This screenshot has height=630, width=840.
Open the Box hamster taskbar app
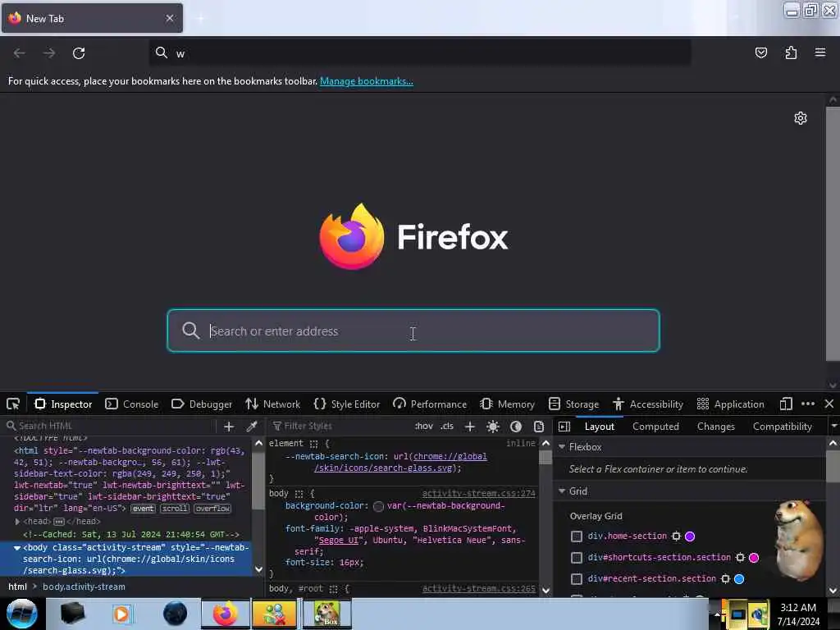(x=327, y=614)
